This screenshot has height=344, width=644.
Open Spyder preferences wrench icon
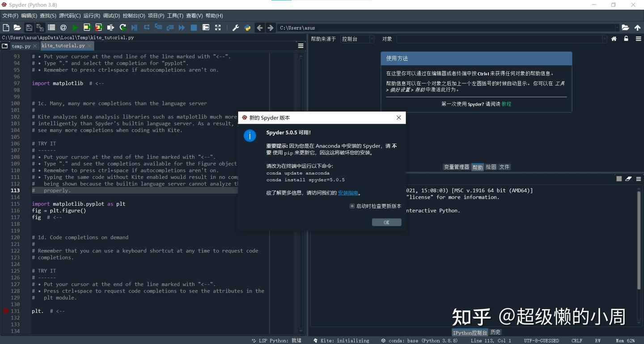(235, 28)
